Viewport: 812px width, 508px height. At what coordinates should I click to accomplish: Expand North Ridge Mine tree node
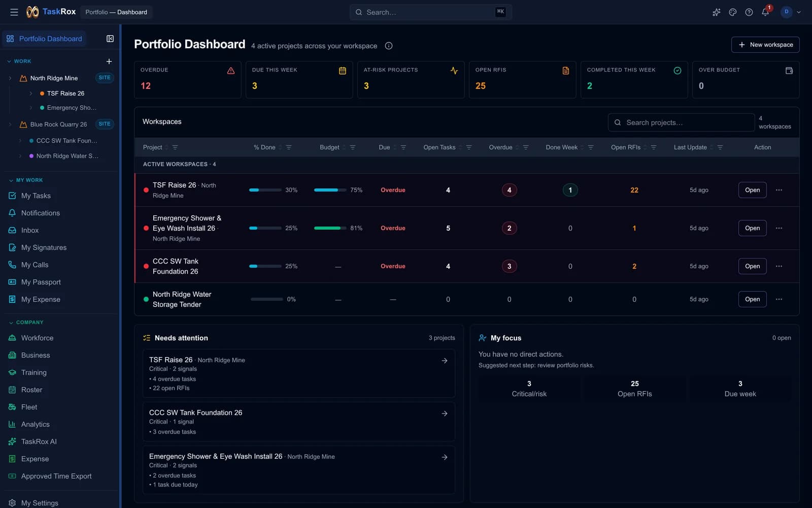point(10,78)
